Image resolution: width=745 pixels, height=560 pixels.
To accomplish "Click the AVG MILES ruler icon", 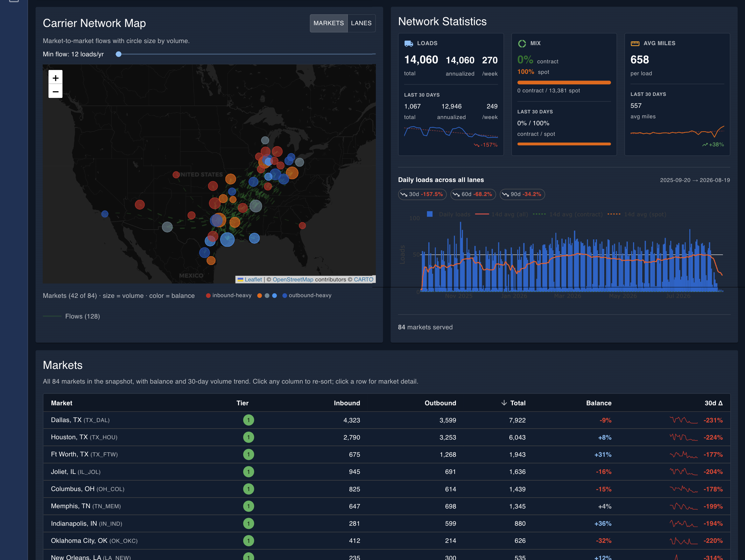I will click(635, 43).
